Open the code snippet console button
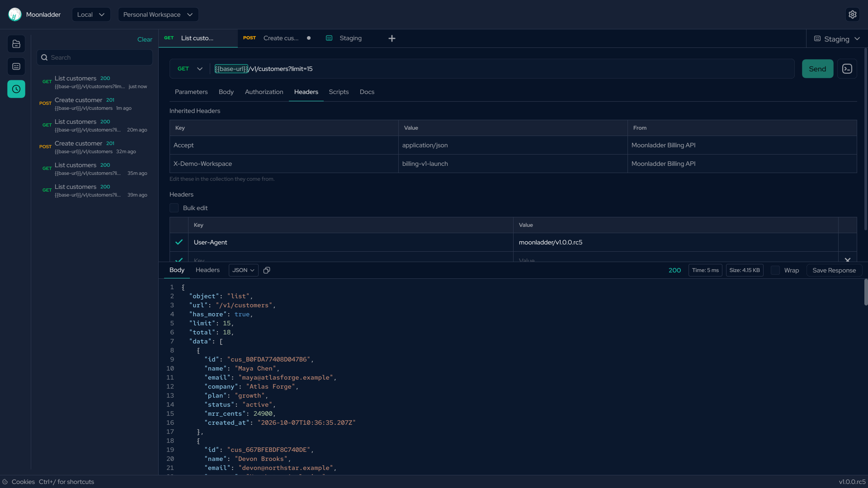Image resolution: width=868 pixels, height=488 pixels. tap(847, 69)
